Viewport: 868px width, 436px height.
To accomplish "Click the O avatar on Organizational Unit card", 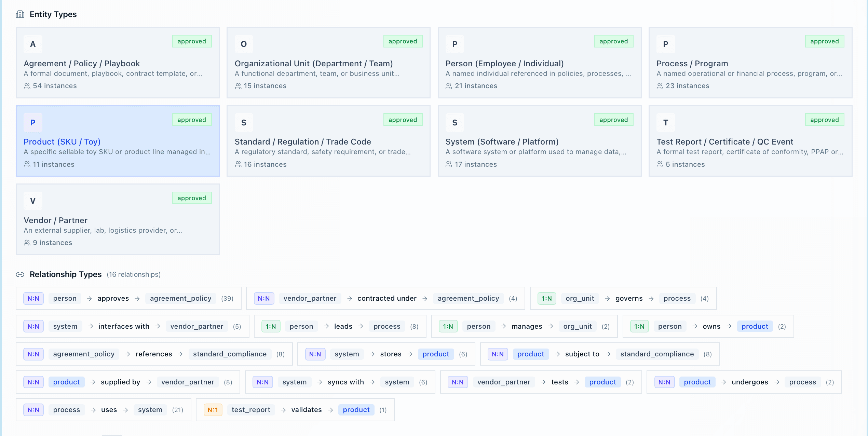I will point(244,44).
